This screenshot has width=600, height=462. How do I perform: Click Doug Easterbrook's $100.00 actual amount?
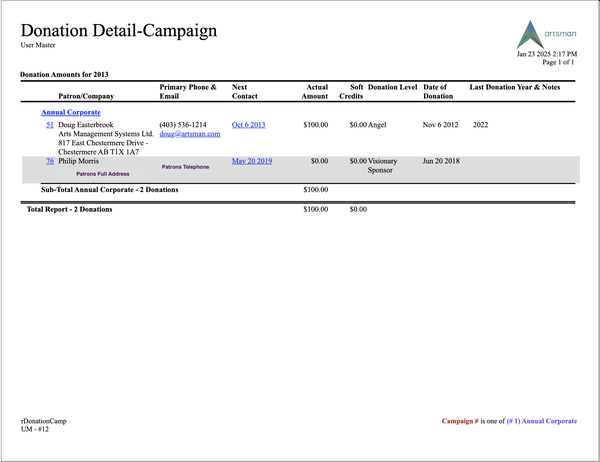[316, 125]
